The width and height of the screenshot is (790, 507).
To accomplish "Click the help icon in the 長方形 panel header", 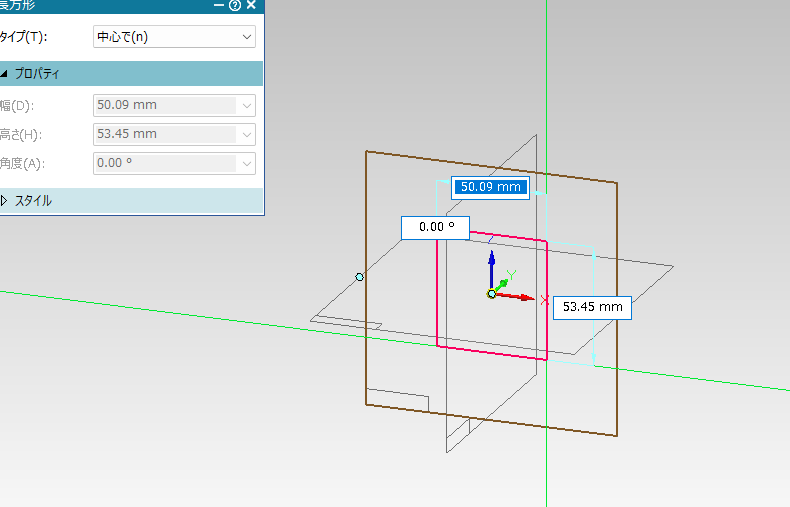I will point(235,5).
